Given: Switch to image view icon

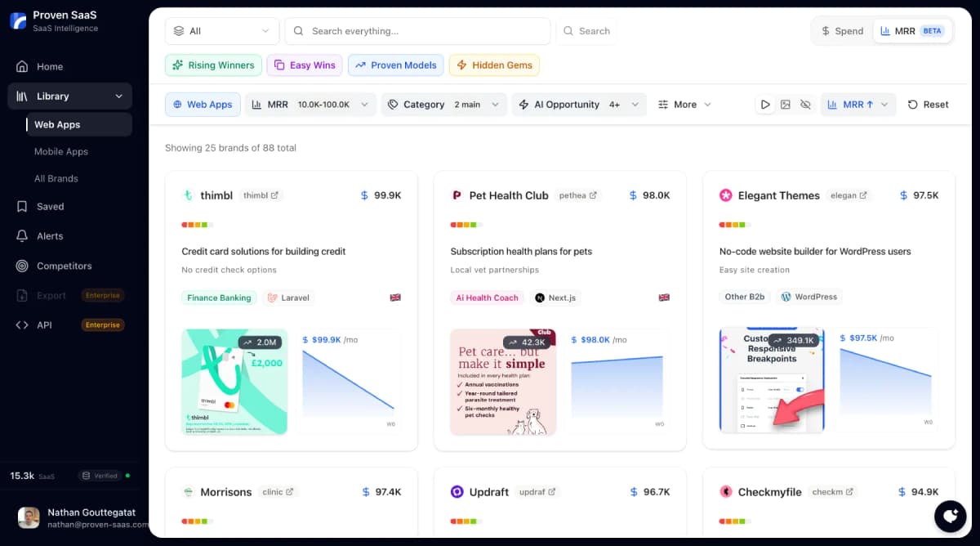Looking at the screenshot, I should (x=786, y=105).
